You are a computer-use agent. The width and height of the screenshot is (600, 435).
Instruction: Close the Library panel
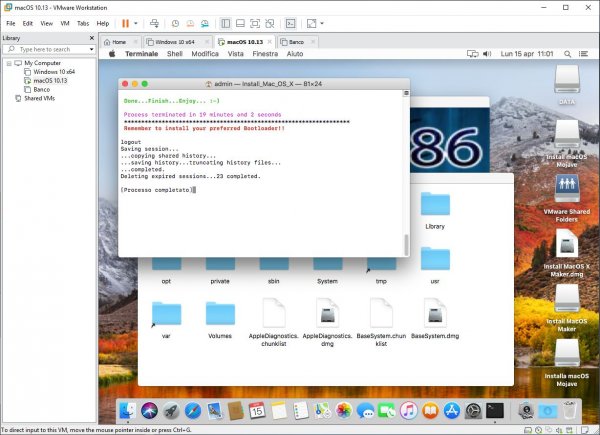coord(92,38)
